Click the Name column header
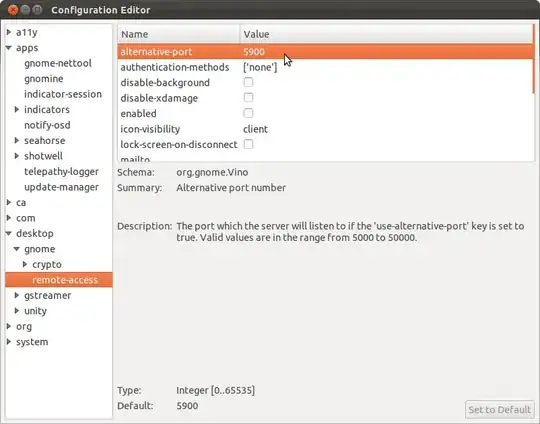Screen dimensions: 540x424 point(179,34)
